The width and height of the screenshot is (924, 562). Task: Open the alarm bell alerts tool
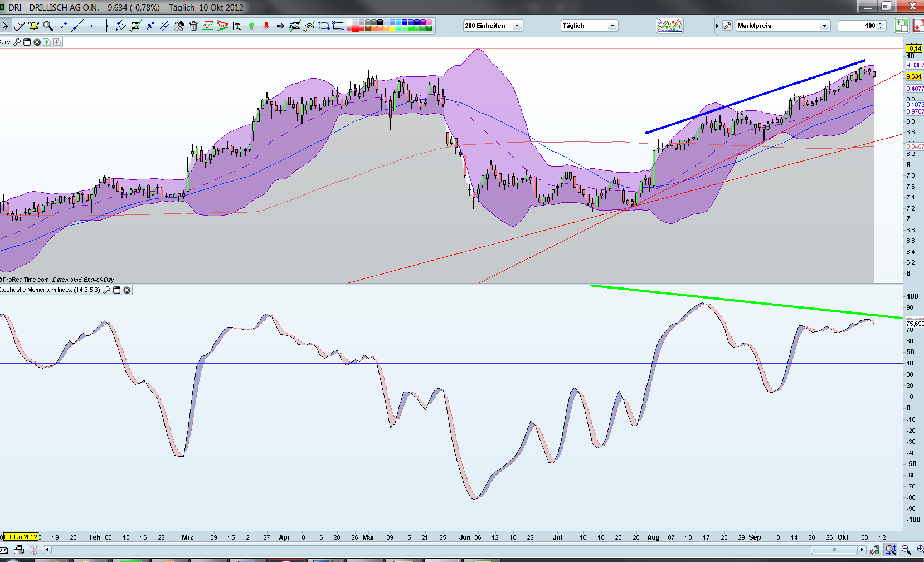click(x=33, y=26)
